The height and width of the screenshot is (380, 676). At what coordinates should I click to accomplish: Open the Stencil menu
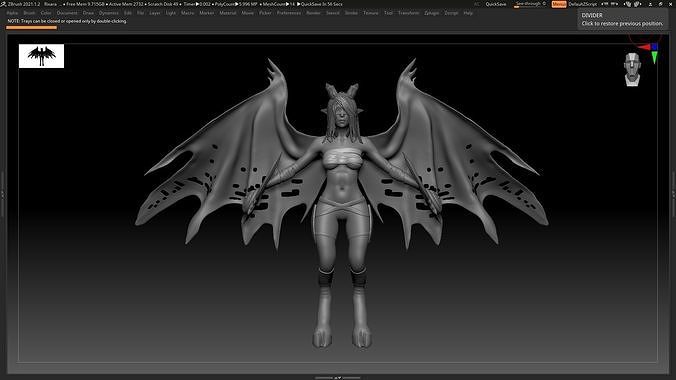point(332,13)
